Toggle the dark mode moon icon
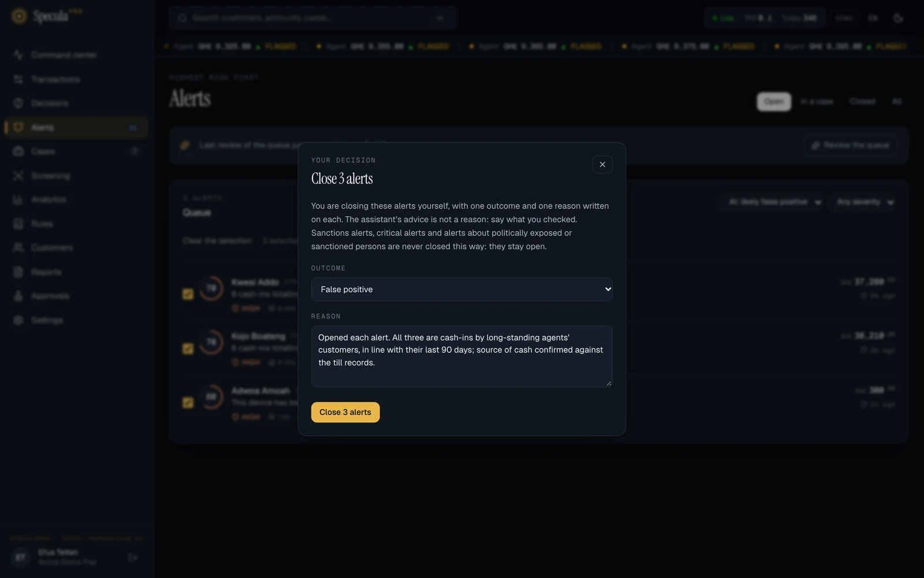 [898, 18]
